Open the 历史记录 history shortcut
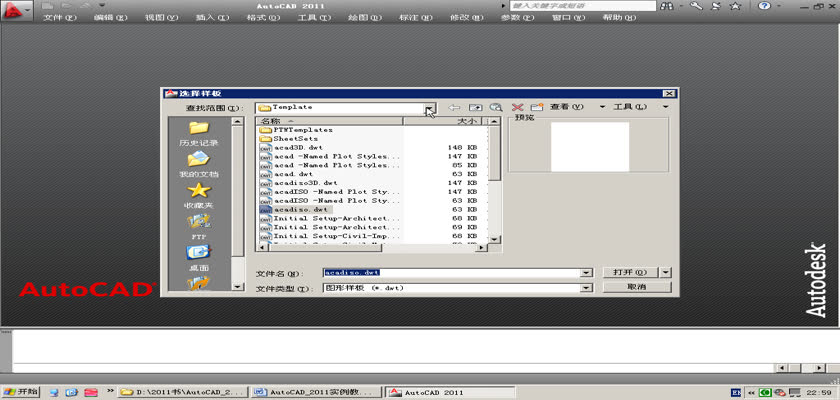Viewport: 840px width, 400px height. click(x=198, y=133)
